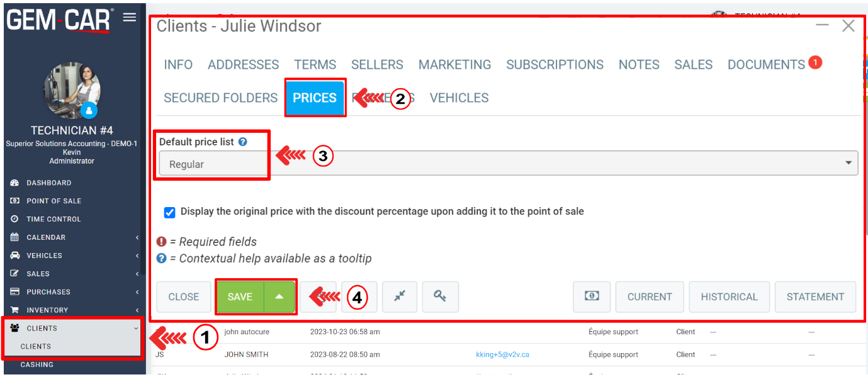Click the Time Control clock icon

tap(14, 219)
